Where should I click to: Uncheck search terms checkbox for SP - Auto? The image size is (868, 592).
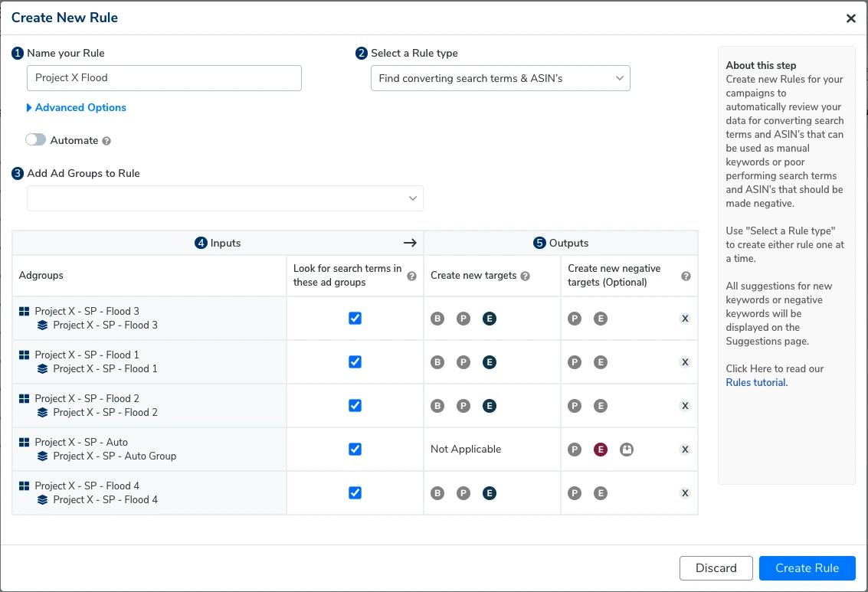point(355,450)
